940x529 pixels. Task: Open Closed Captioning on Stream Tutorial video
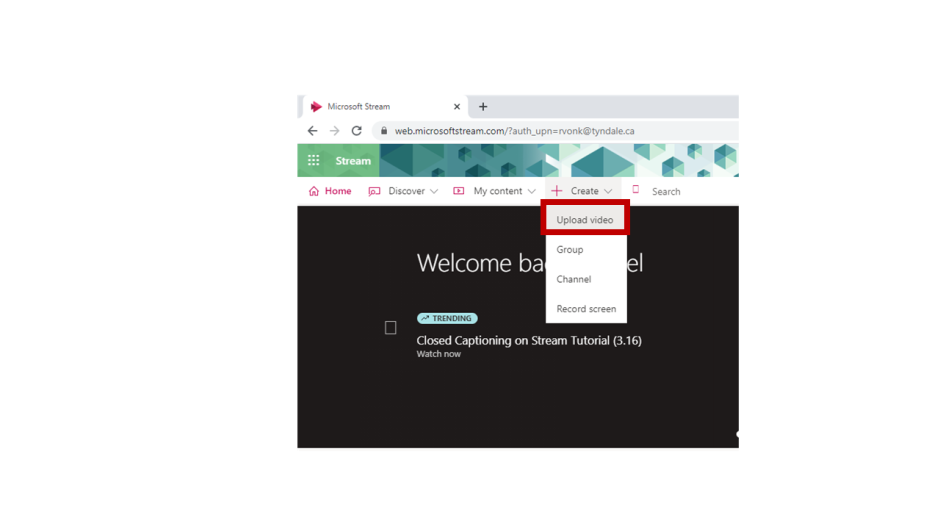point(529,341)
